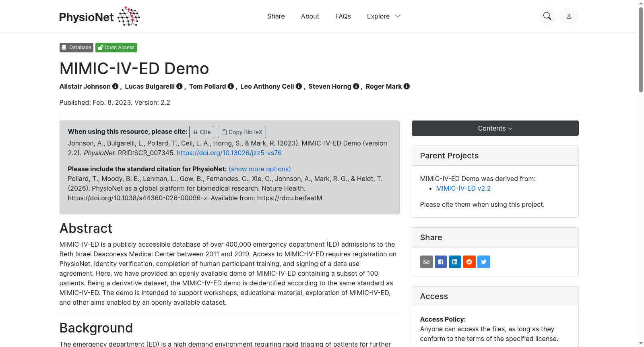The height and width of the screenshot is (347, 644).
Task: Click the MIMIC-IV-ED Demo page title
Action: pyautogui.click(x=134, y=69)
